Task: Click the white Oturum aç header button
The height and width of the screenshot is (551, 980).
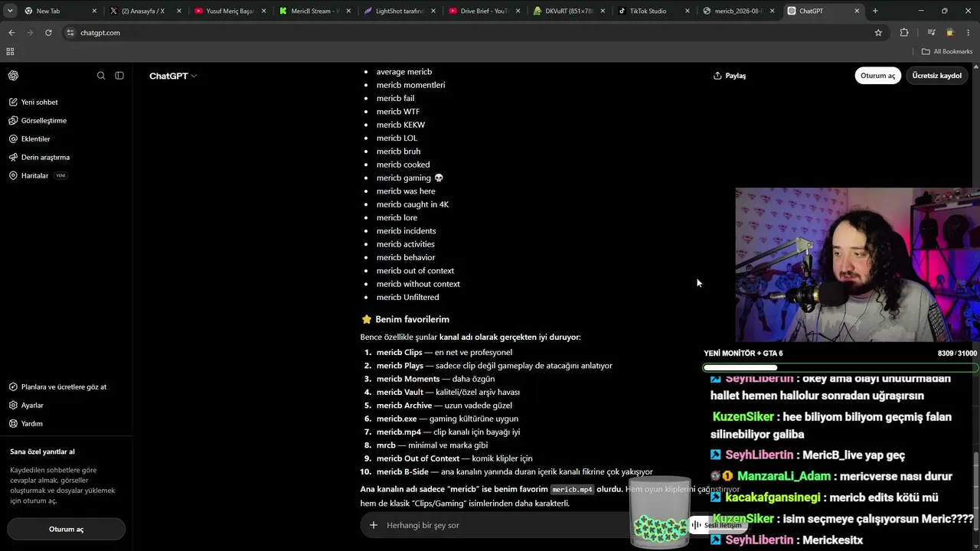Action: pos(877,76)
